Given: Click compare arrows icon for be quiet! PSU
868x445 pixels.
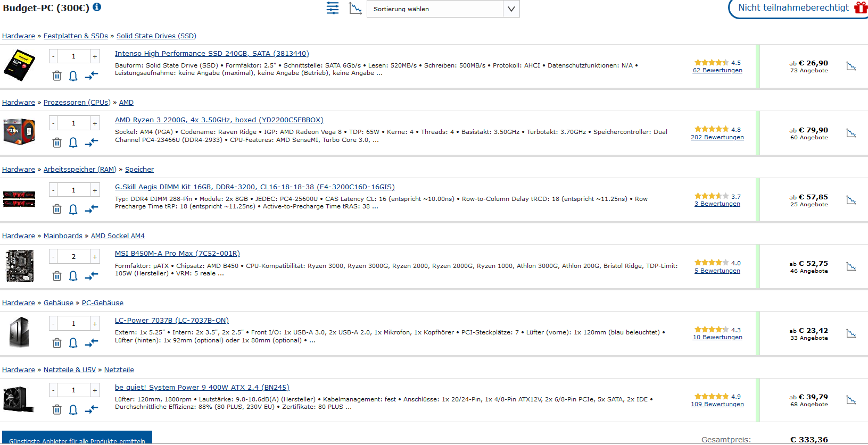Looking at the screenshot, I should (x=92, y=409).
